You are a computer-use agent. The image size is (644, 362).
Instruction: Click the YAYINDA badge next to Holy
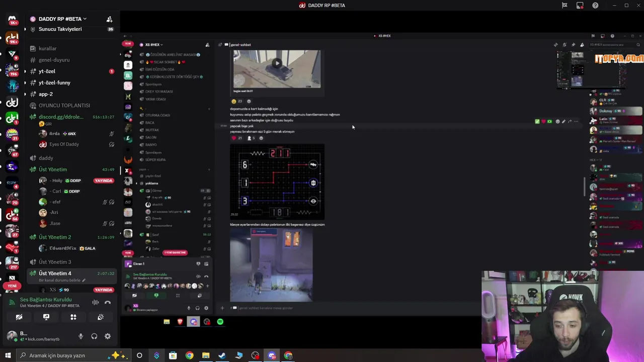(104, 180)
